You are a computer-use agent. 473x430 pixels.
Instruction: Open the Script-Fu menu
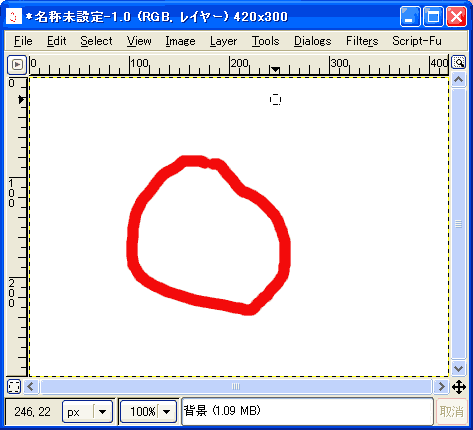[417, 41]
